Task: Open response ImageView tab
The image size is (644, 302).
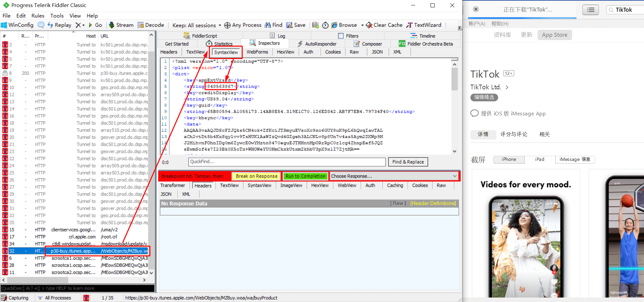Action: click(x=291, y=185)
